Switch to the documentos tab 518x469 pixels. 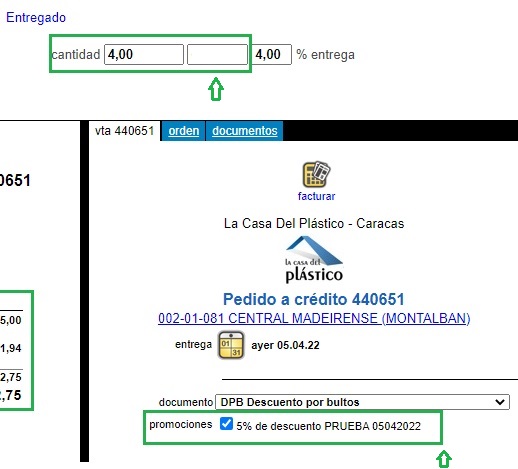245,131
